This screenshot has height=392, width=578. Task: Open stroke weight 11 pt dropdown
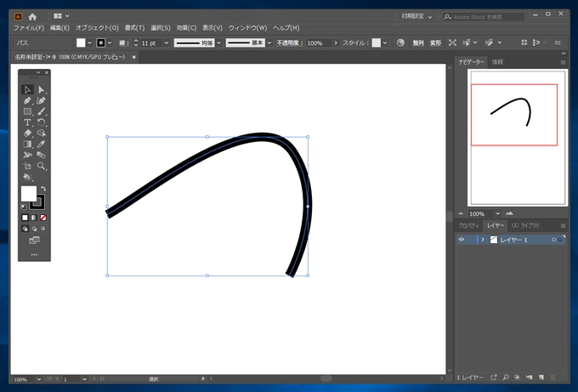(x=167, y=43)
